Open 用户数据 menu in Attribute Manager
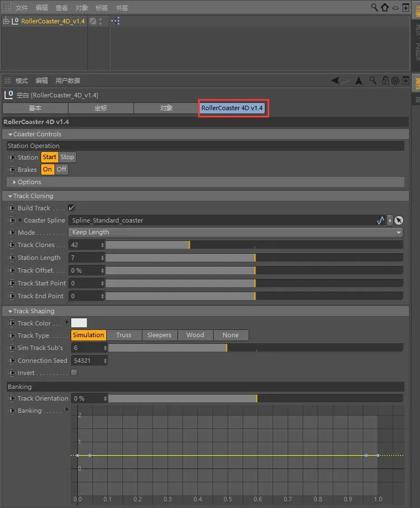The image size is (420, 508). 68,81
